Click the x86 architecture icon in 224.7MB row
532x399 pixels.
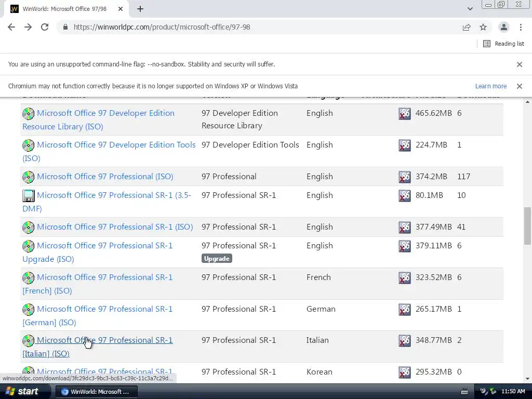(404, 145)
